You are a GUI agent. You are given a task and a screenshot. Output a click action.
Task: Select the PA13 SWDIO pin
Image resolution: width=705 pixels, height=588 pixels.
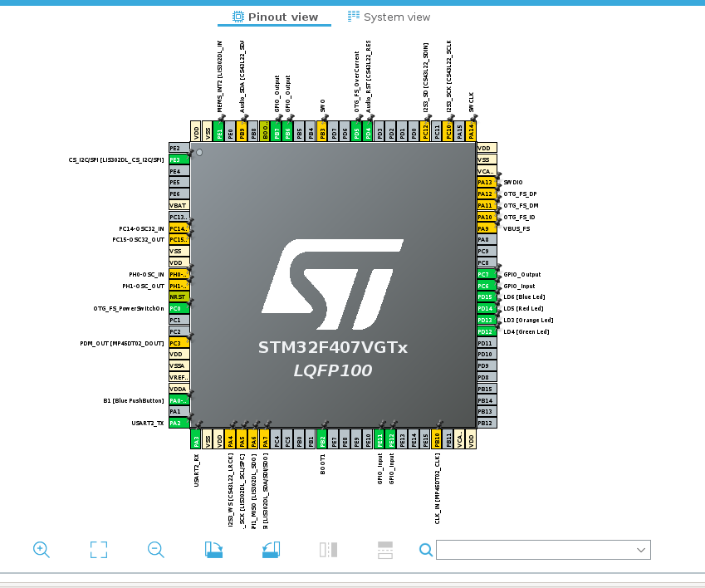click(x=486, y=182)
